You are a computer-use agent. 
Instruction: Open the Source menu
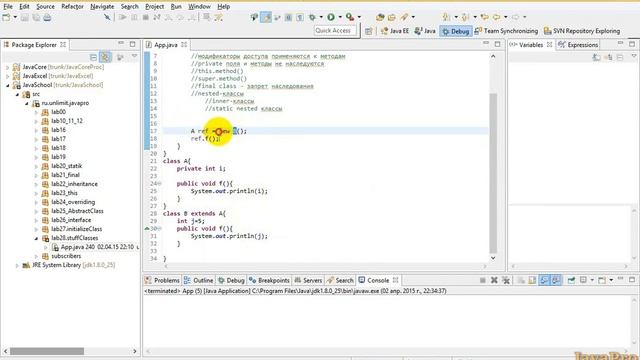coord(45,7)
